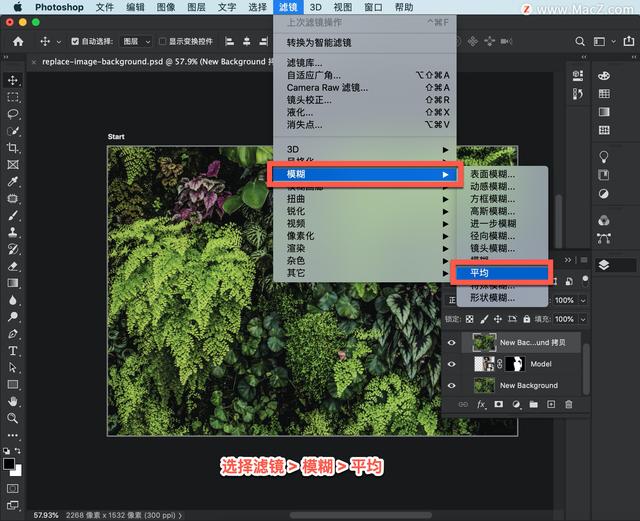Open the Edit Toolbar three-dots button
The width and height of the screenshot is (640, 521).
click(x=13, y=435)
